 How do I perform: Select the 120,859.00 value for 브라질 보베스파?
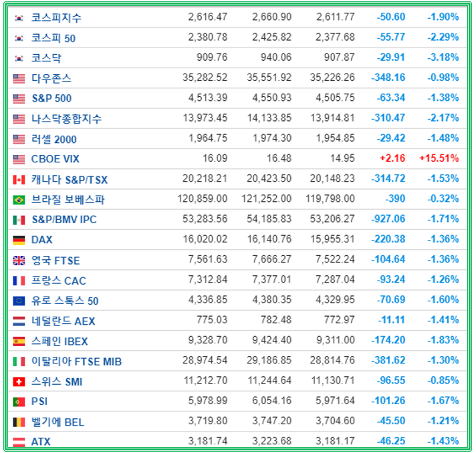click(x=203, y=198)
